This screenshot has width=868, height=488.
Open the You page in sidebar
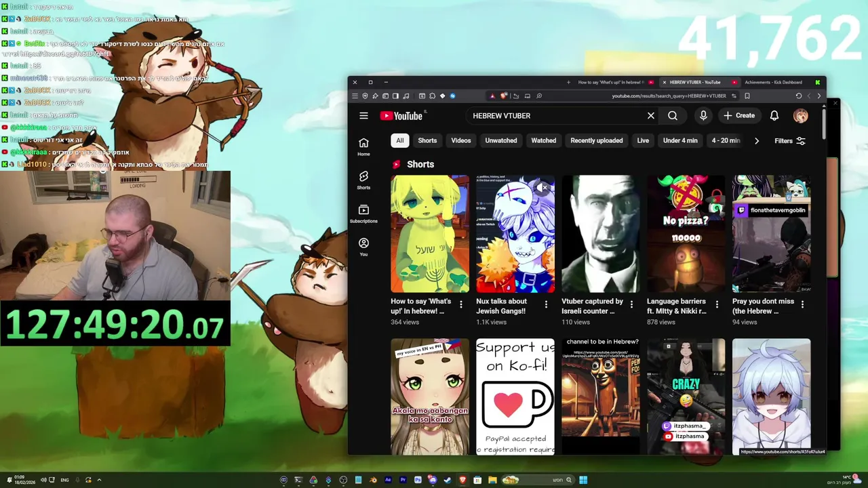[x=363, y=247]
